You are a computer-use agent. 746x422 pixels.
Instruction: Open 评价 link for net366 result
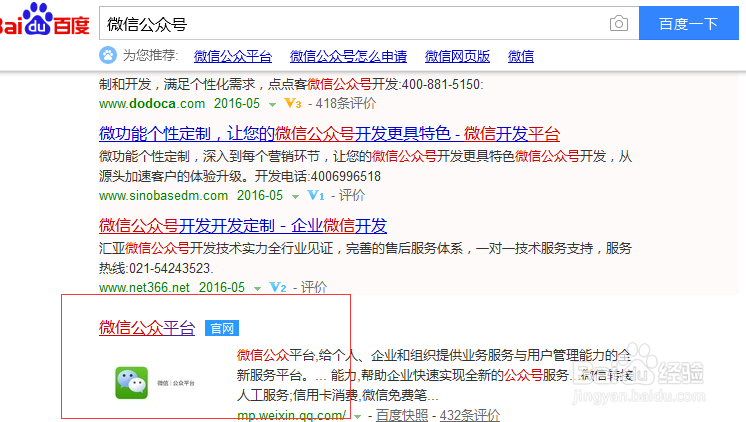(x=314, y=287)
